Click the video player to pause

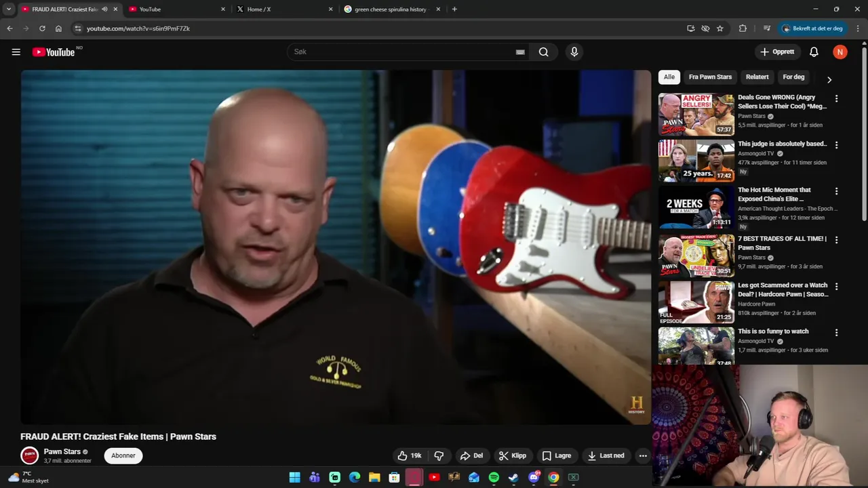click(x=336, y=247)
